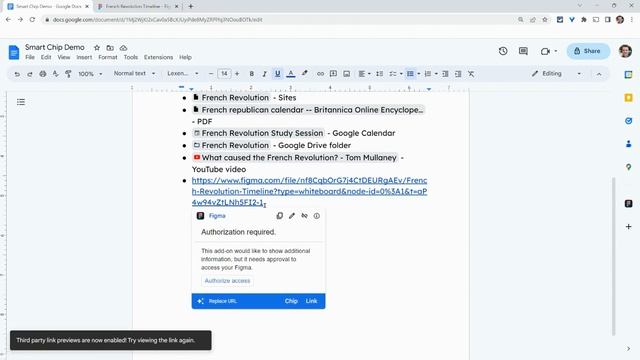
Task: Open numbered list options dropdown arrow
Action: (436, 74)
